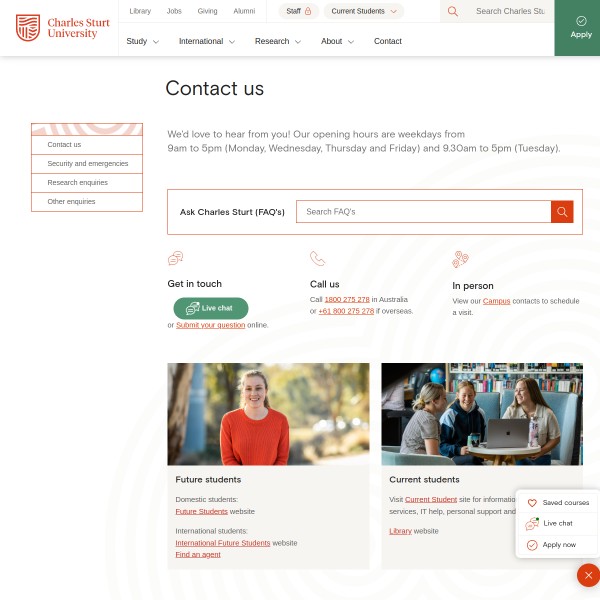Screen dimensions: 600x600
Task: Click the Charles Sturt University logo
Action: tap(62, 28)
